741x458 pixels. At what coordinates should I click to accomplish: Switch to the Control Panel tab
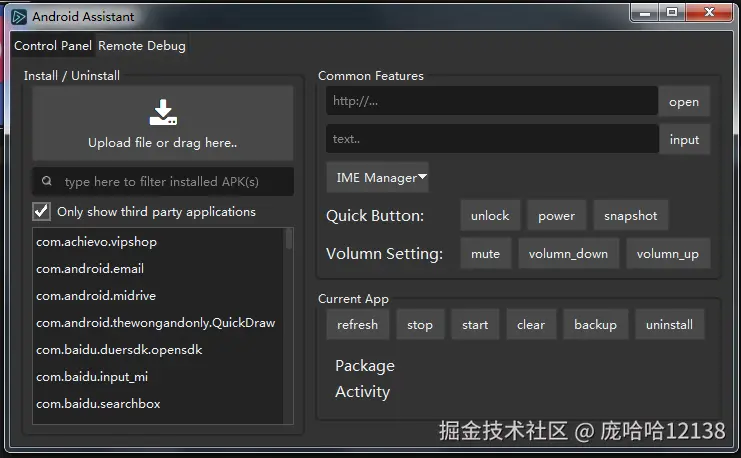pos(53,46)
